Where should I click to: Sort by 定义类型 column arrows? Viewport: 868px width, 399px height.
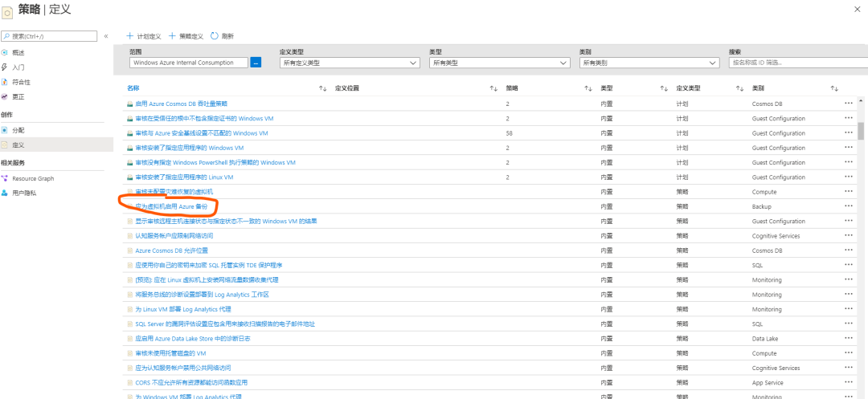pos(739,88)
